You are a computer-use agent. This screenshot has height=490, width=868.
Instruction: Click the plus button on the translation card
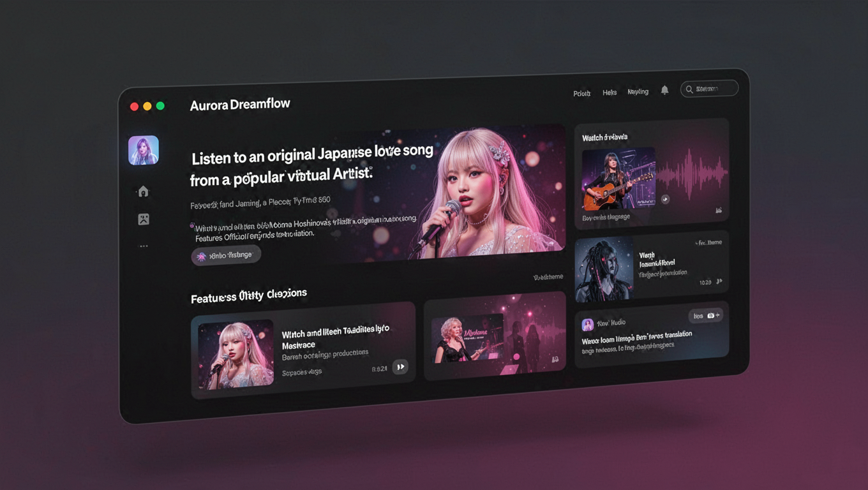[717, 315]
